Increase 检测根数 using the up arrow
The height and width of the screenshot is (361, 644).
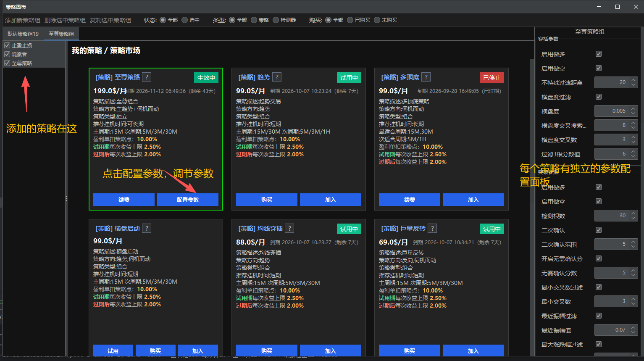[633, 213]
